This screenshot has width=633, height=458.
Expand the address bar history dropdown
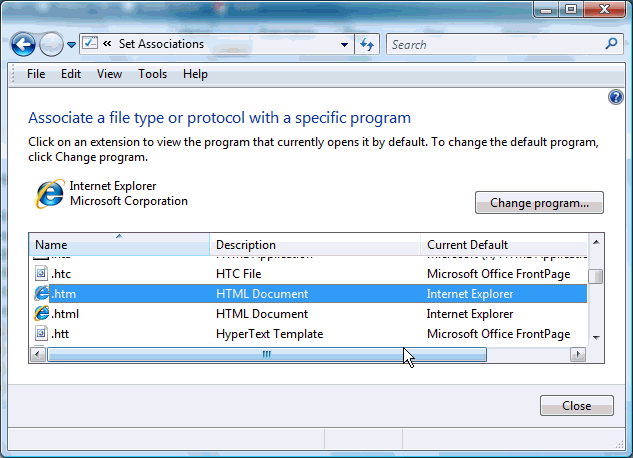tap(344, 44)
